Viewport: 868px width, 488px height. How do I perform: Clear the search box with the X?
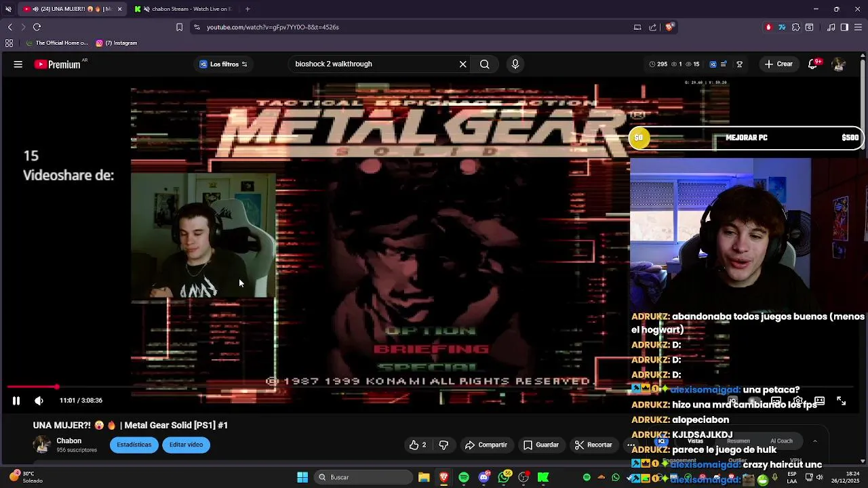coord(462,64)
